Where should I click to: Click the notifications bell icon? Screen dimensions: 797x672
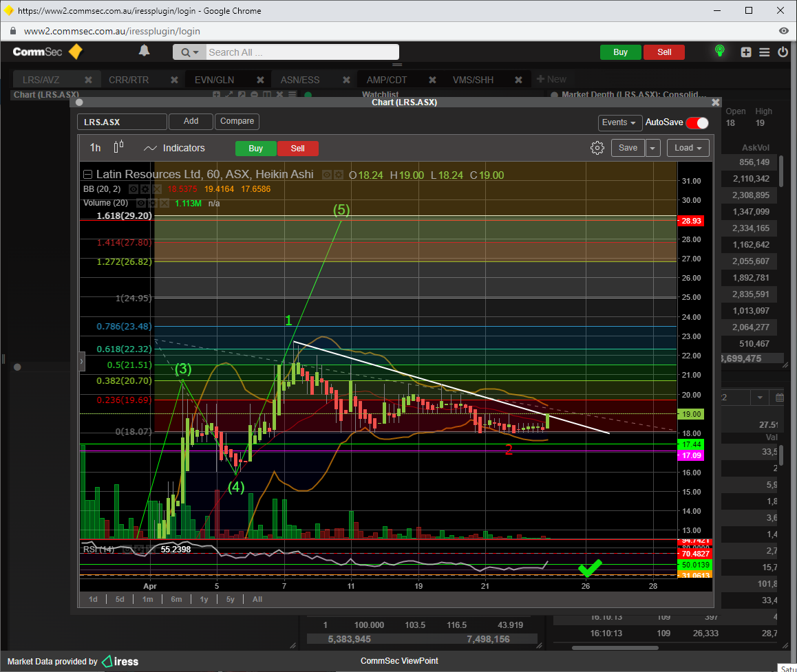point(144,51)
